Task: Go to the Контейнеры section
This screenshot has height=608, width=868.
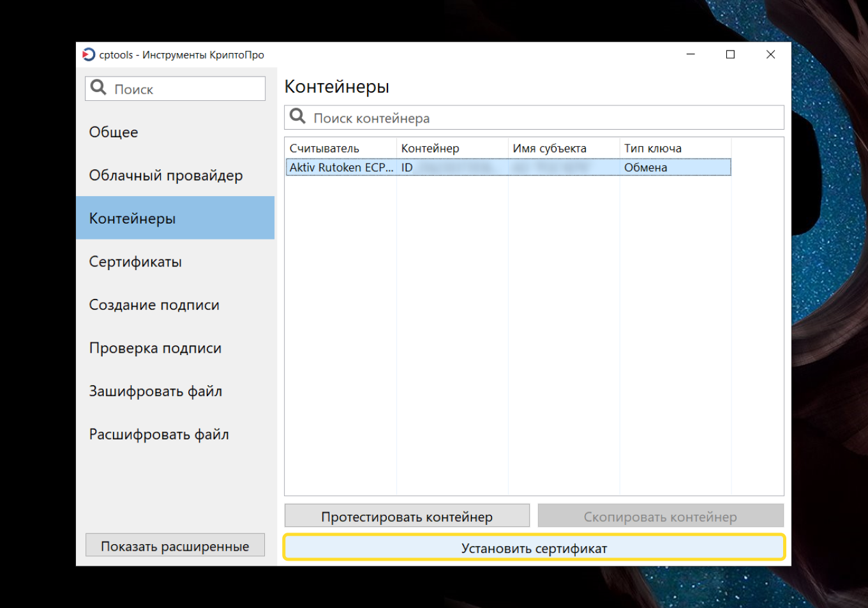Action: tap(133, 218)
